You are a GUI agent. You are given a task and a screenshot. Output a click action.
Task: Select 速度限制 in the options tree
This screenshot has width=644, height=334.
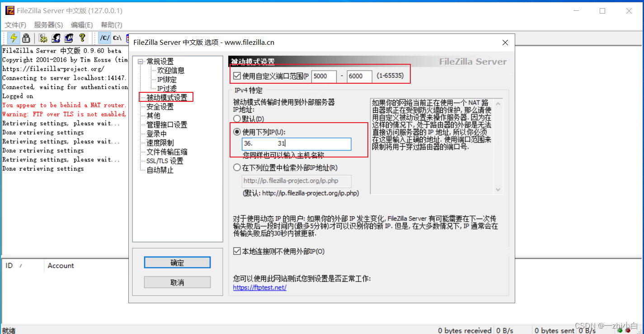click(160, 143)
